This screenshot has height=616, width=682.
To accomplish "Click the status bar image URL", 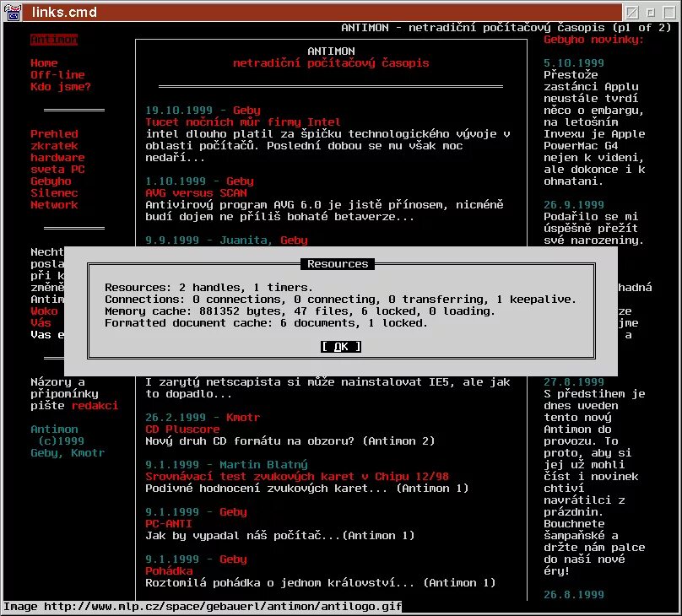I will 203,607.
